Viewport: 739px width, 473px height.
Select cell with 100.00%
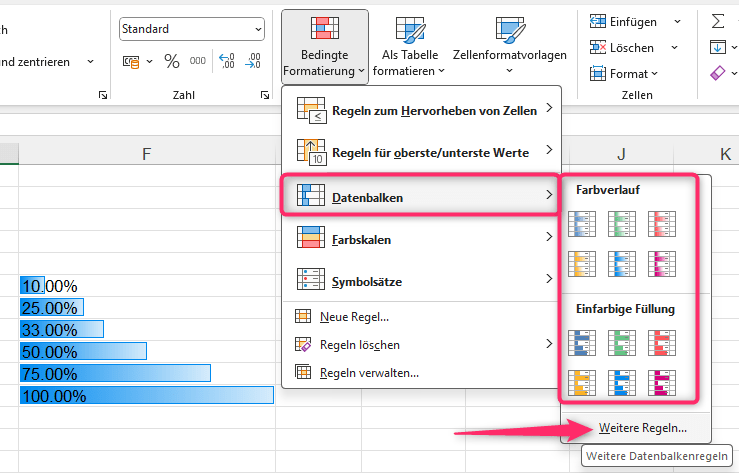point(147,395)
